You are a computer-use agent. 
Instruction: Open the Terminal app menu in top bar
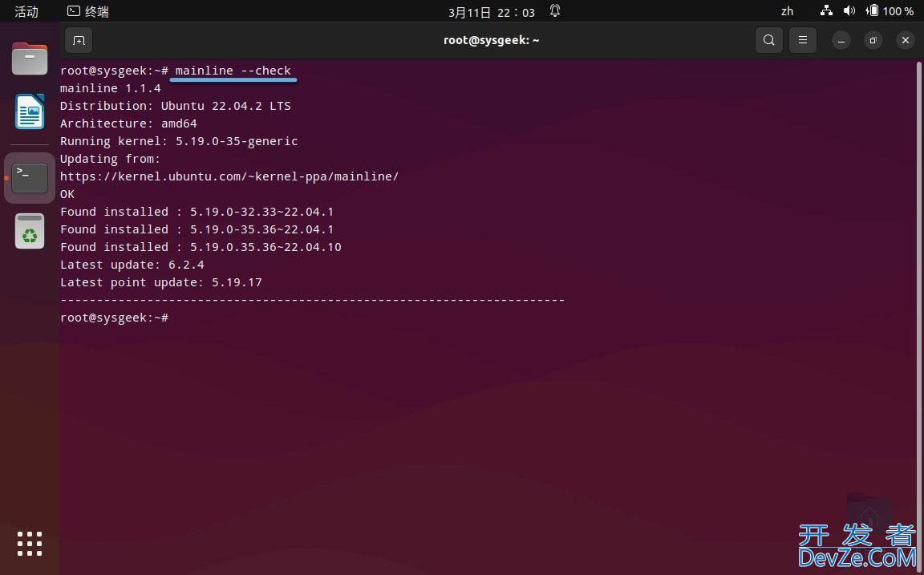88,11
